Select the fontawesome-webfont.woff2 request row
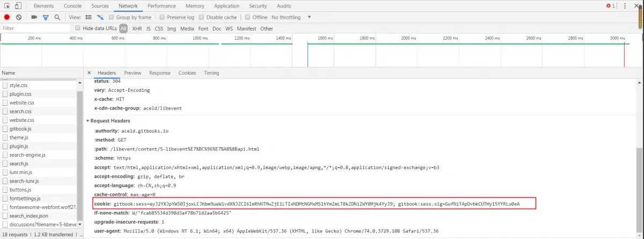 point(39,207)
